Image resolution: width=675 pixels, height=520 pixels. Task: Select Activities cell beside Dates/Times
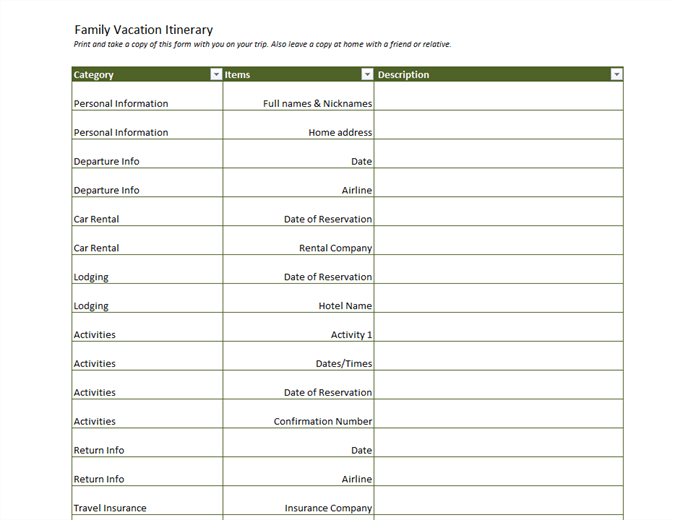(147, 356)
